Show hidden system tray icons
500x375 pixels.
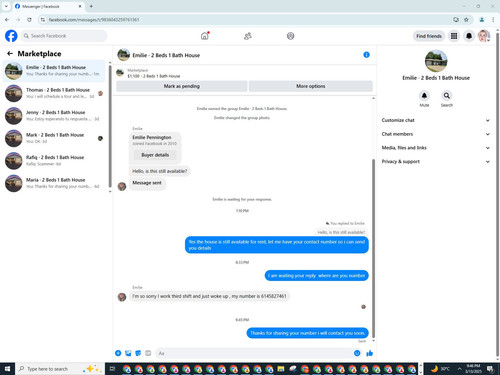459,369
